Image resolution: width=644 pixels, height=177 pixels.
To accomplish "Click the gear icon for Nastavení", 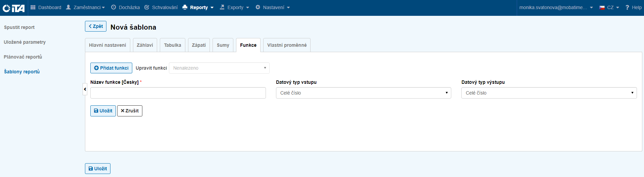I will tap(258, 7).
